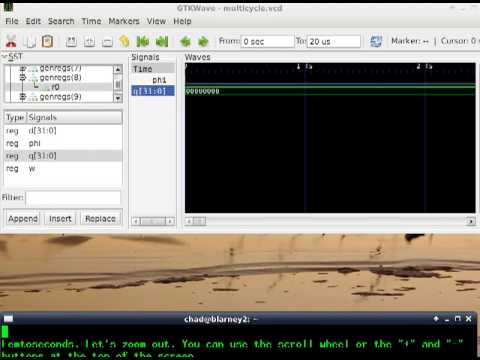Close the chad@blarney2 terminal window
Screen dimensions: 480x360
(x=469, y=319)
